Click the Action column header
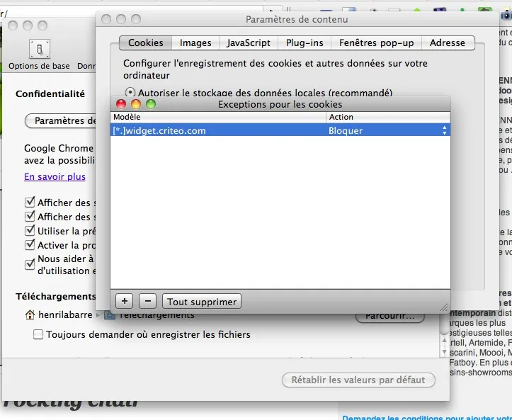This screenshot has height=420, width=512. tap(388, 117)
